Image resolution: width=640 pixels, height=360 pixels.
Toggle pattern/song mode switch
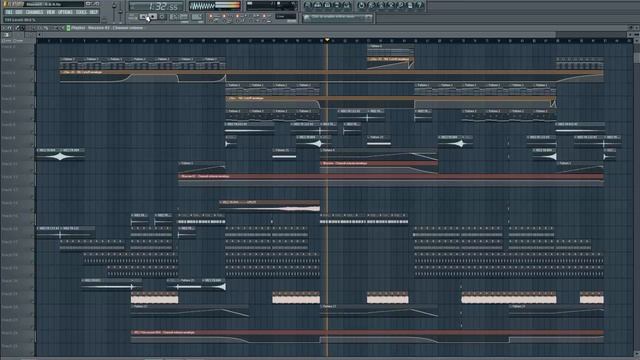coord(132,17)
